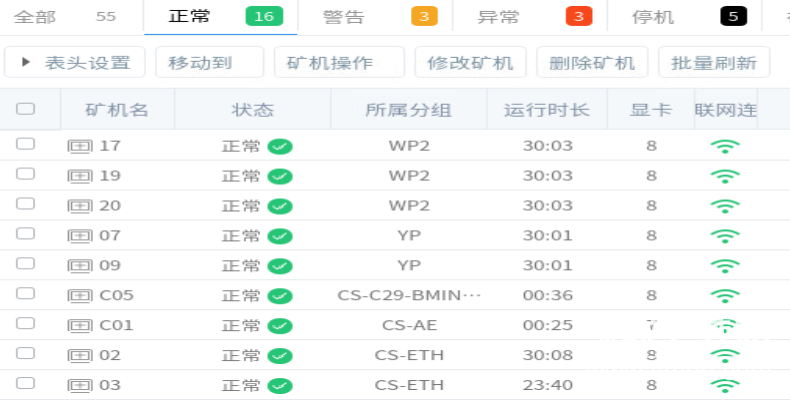The height and width of the screenshot is (401, 790).
Task: Expand the 表头设置 header settings
Action: tap(75, 62)
